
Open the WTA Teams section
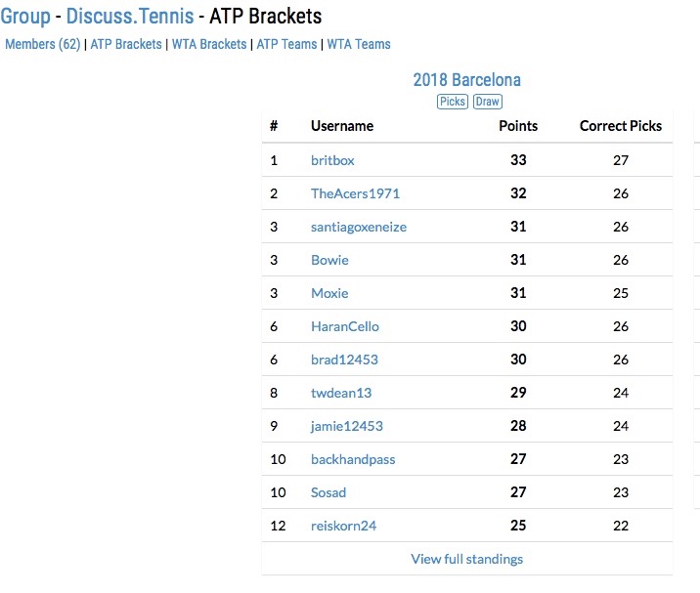[x=359, y=44]
